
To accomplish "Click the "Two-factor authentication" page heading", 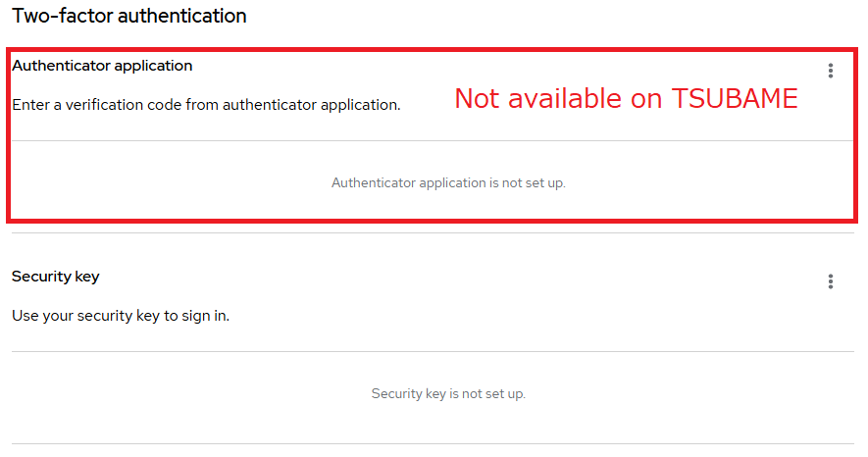I will pyautogui.click(x=128, y=16).
